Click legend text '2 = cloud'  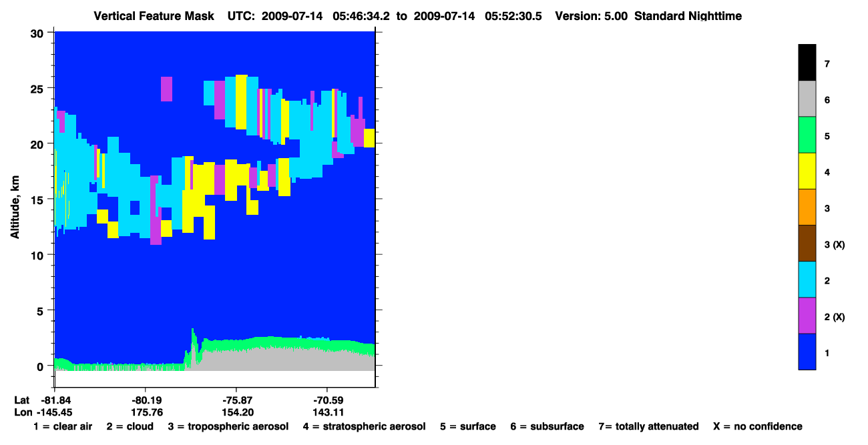130,426
